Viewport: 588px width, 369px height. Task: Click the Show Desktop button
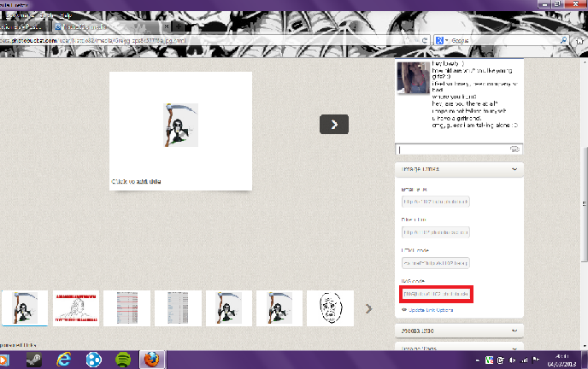click(585, 360)
